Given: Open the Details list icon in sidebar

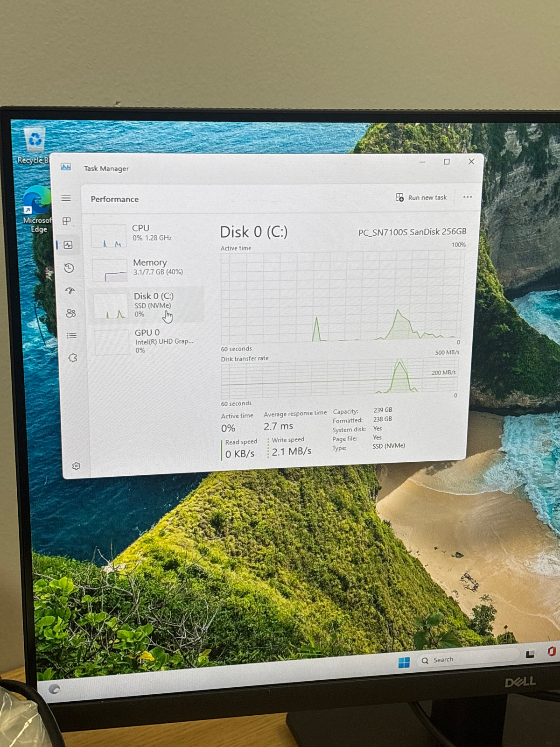Looking at the screenshot, I should click(x=71, y=336).
